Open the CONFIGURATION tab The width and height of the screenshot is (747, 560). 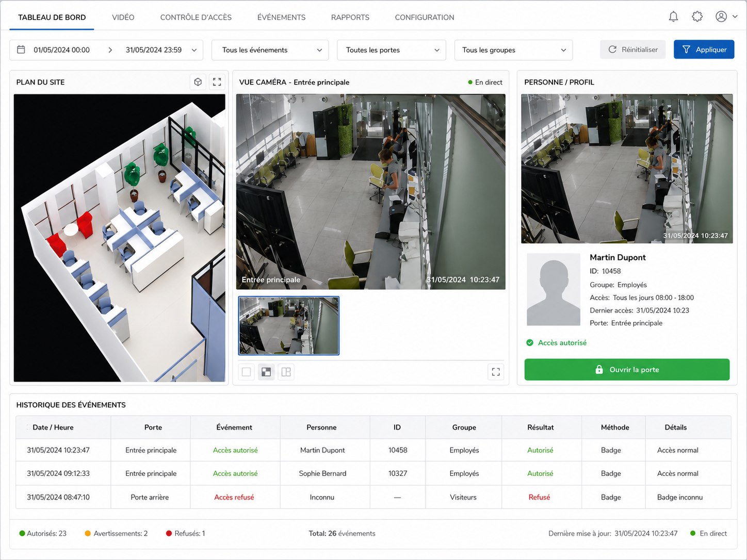pos(425,17)
